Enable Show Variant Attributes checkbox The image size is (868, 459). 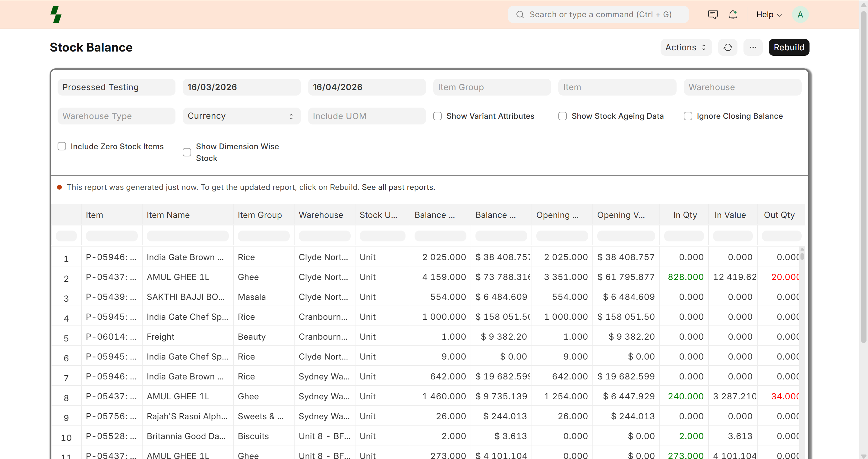coord(437,116)
